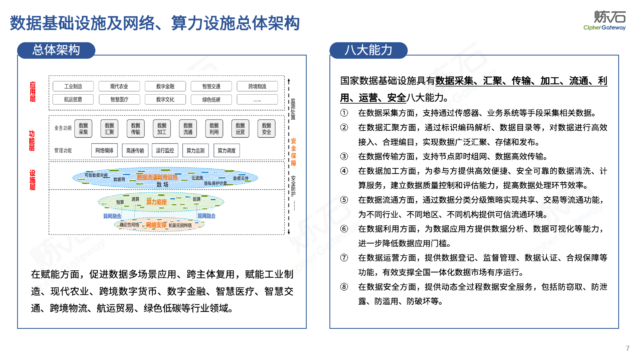Click the 通算 label
Viewport: 644px width, 362px height.
point(135,199)
